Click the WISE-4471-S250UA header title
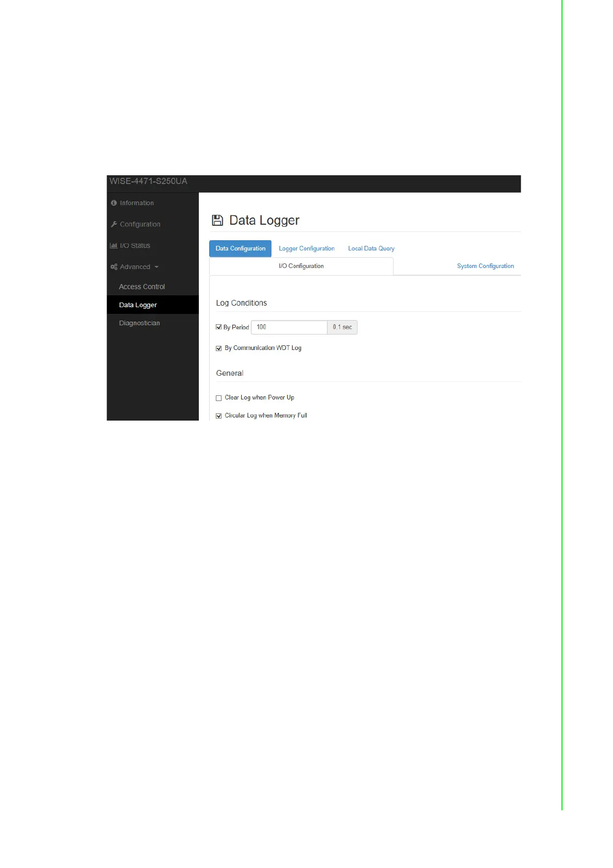This screenshot has width=613, height=868. pyautogui.click(x=148, y=181)
